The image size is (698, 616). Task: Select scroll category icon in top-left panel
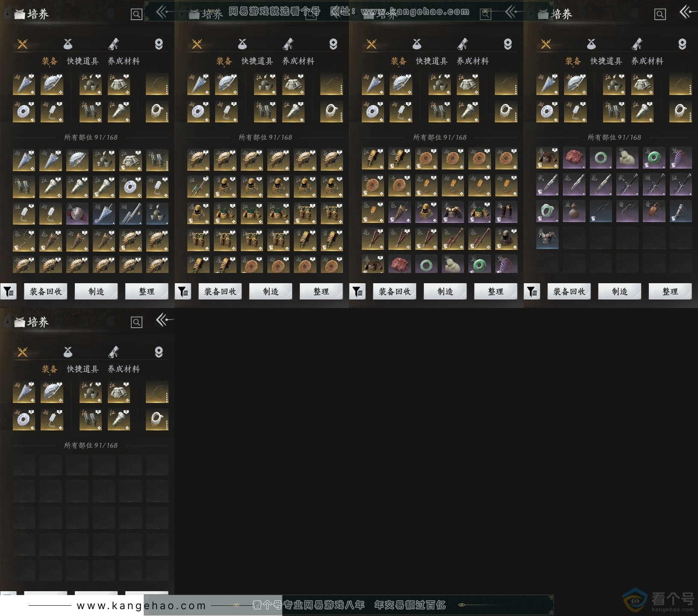click(x=113, y=44)
